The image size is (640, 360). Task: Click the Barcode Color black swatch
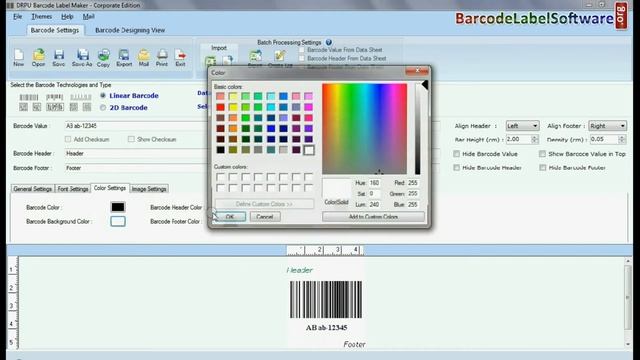(x=118, y=207)
